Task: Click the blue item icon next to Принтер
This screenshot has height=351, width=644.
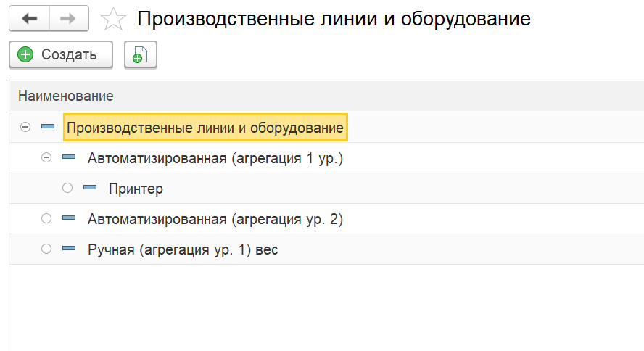Action: (x=90, y=188)
